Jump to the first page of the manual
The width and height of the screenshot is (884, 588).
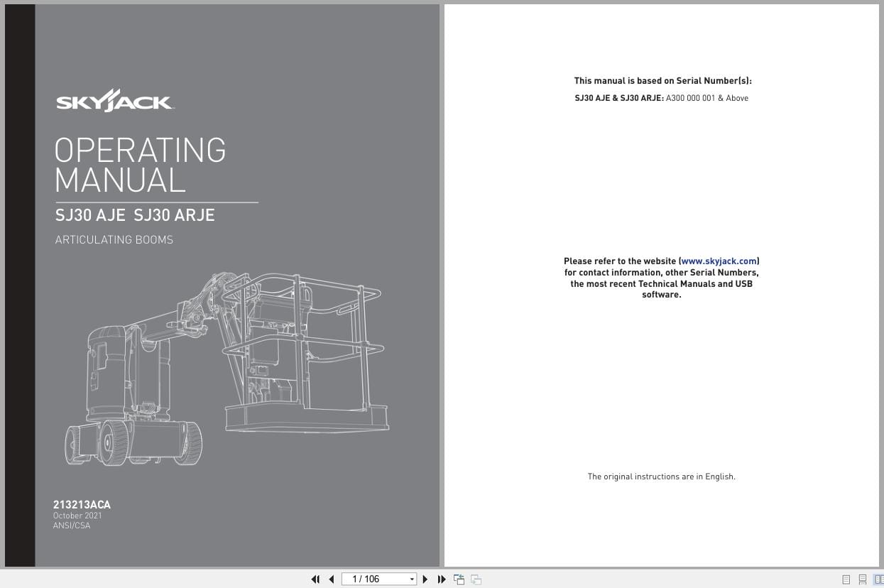[315, 579]
